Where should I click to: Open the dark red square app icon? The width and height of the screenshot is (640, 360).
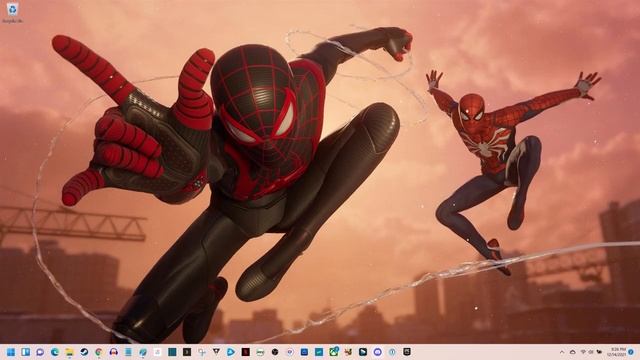coord(245,352)
